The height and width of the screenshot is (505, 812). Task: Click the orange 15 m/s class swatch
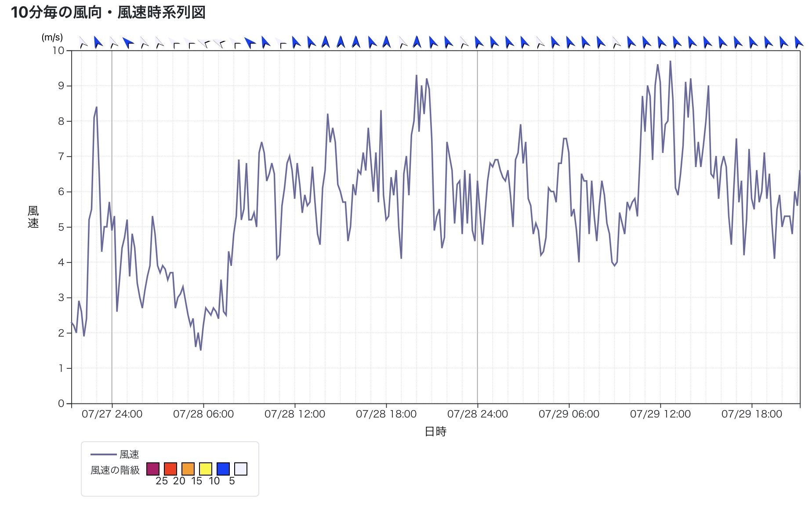click(x=188, y=469)
